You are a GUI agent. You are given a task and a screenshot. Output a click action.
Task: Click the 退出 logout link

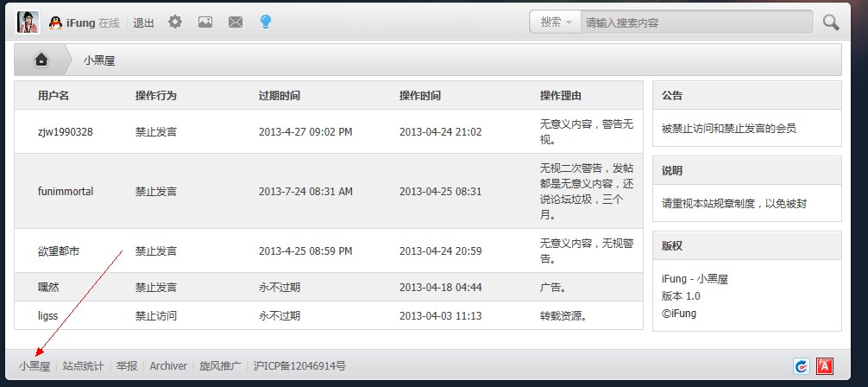[x=143, y=22]
